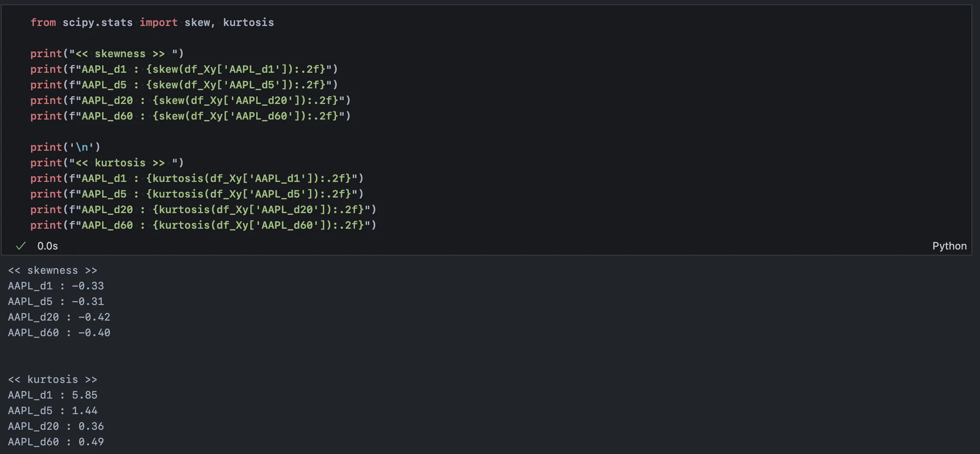The height and width of the screenshot is (454, 980).
Task: Click the code line computing skew of AAPL_d20
Action: (190, 101)
